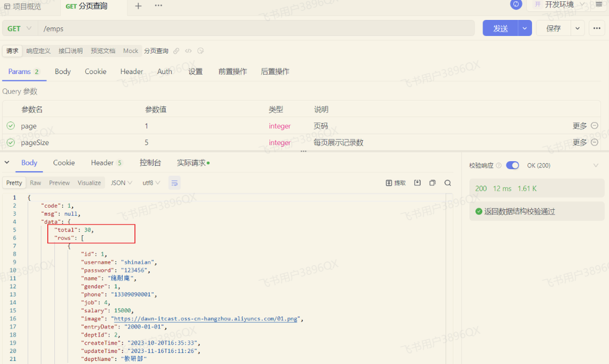Open the request Header tab

132,72
